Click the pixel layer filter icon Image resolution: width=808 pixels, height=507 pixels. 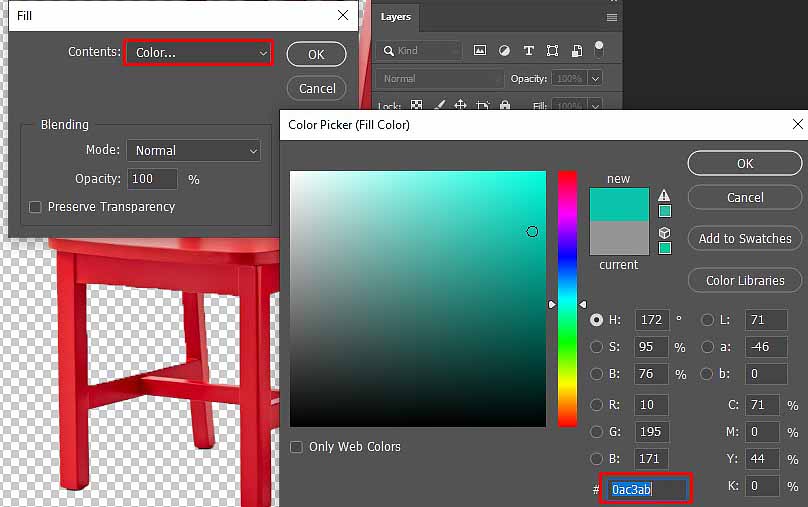click(480, 50)
